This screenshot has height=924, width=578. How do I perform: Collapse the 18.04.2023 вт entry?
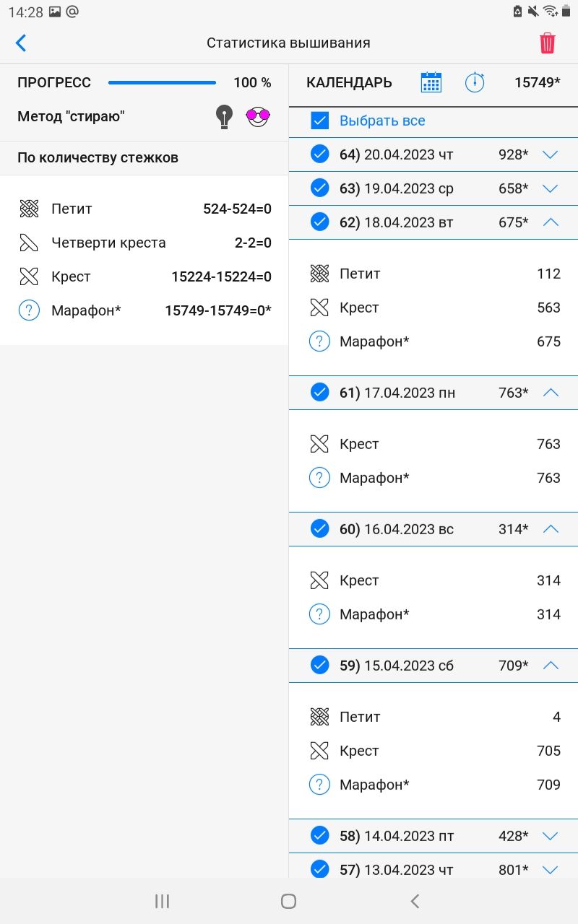[551, 222]
